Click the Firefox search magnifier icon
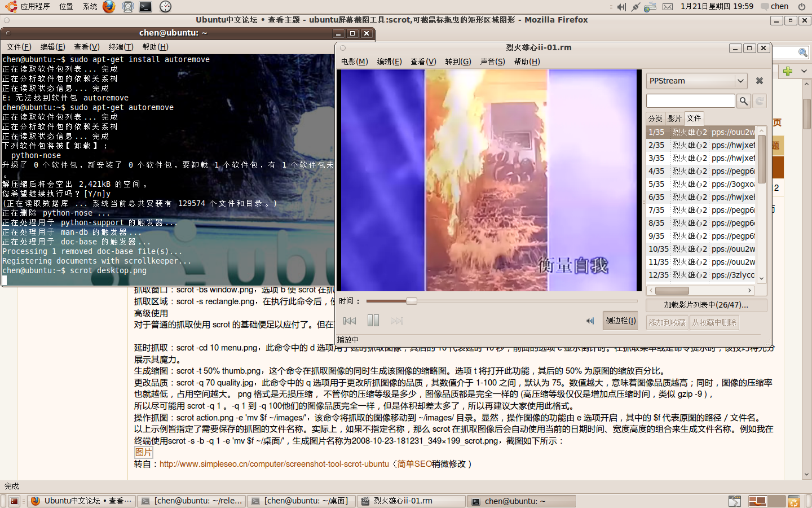This screenshot has height=508, width=812. tap(802, 52)
